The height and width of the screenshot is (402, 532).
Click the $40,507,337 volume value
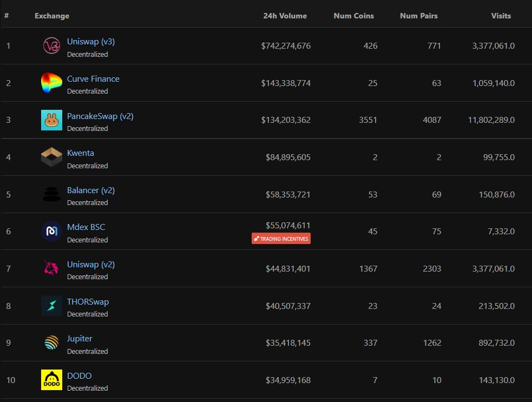click(288, 306)
